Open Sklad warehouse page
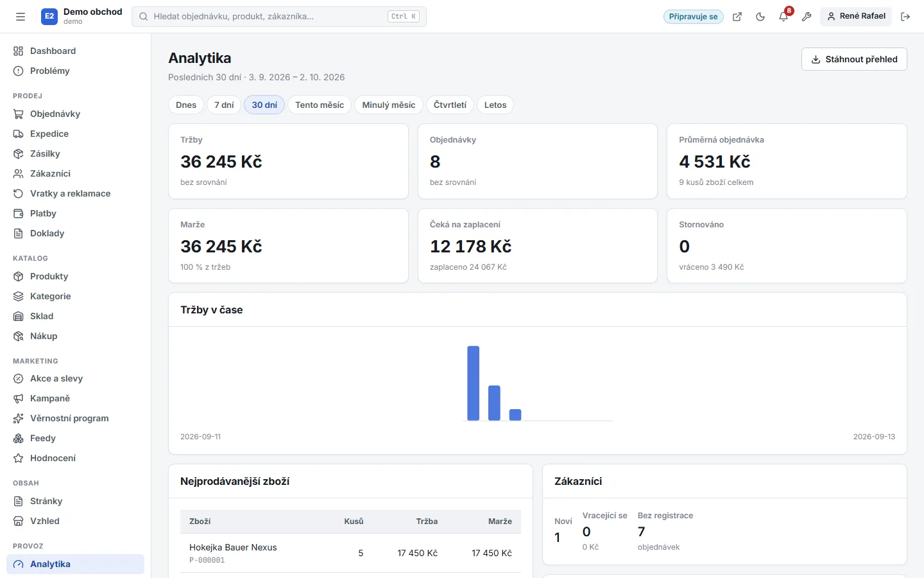 pyautogui.click(x=75, y=316)
